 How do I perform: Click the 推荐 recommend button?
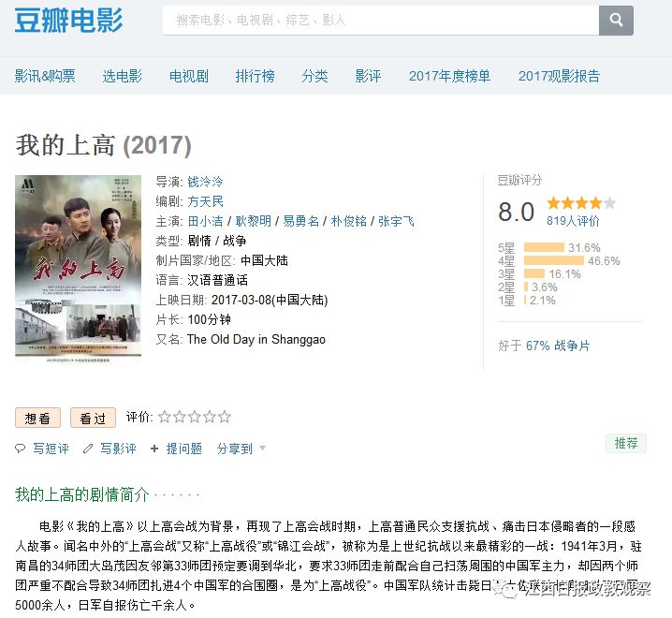(x=625, y=443)
